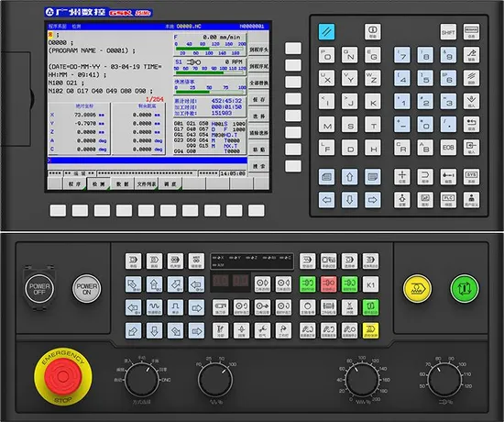Screen dimensions: 504x422
Task: Click the red line counter 1/204
Action: click(x=155, y=99)
